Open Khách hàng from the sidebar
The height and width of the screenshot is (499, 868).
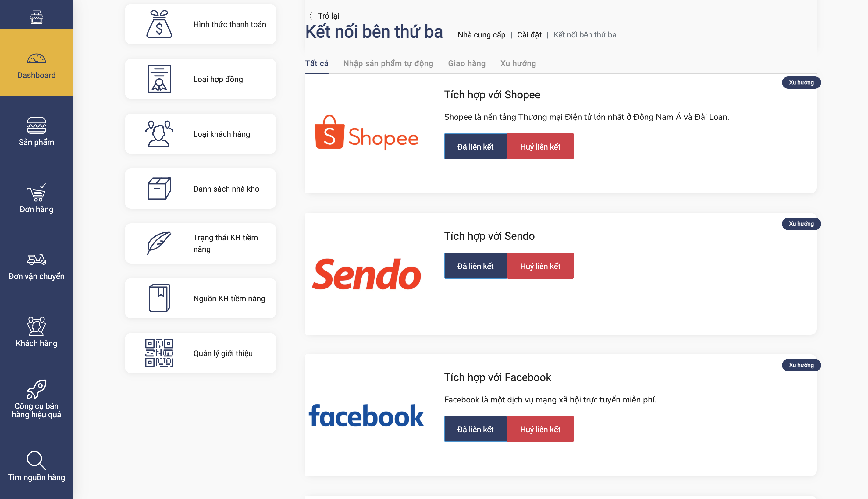(x=36, y=332)
